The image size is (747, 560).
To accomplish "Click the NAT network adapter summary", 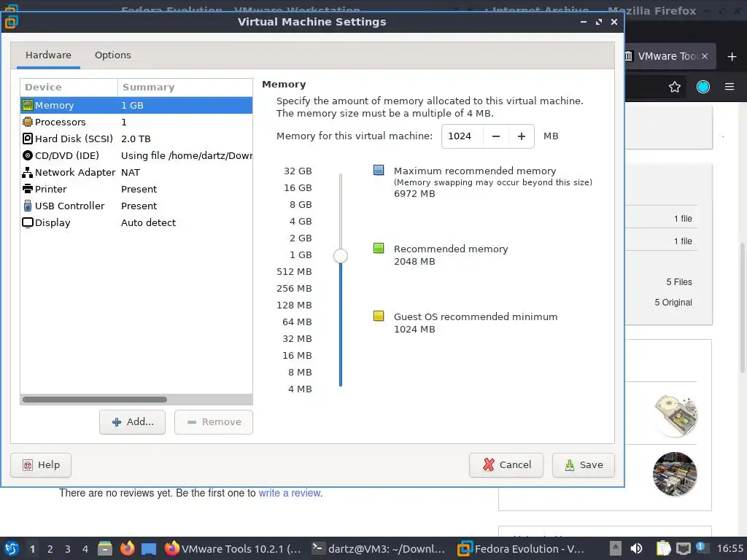I will click(x=131, y=172).
